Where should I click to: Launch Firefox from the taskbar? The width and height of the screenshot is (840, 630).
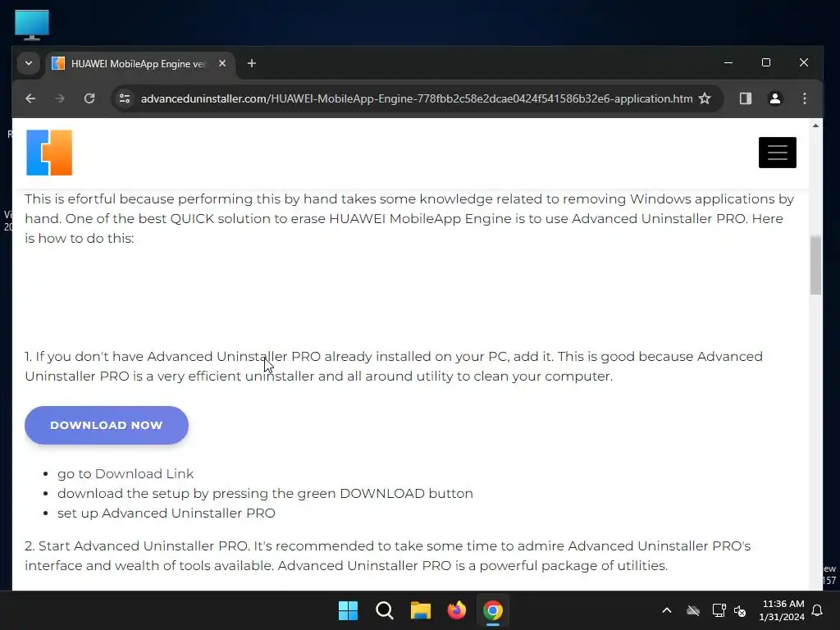pyautogui.click(x=457, y=610)
